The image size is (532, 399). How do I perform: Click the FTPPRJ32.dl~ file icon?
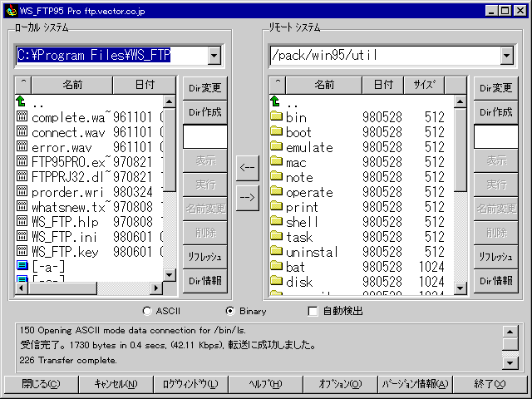[x=22, y=176]
